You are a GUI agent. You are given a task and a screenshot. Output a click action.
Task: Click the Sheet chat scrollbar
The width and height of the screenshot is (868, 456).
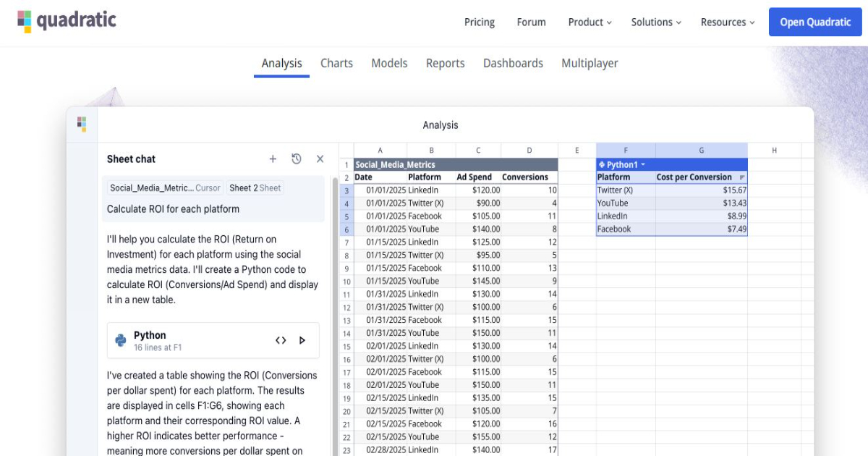[335, 315]
